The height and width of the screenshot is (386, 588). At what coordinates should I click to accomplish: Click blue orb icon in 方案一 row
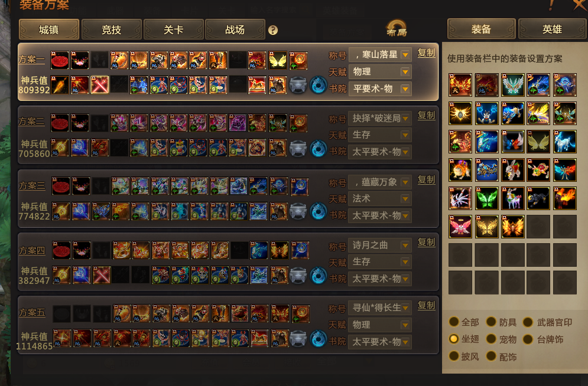pyautogui.click(x=319, y=85)
